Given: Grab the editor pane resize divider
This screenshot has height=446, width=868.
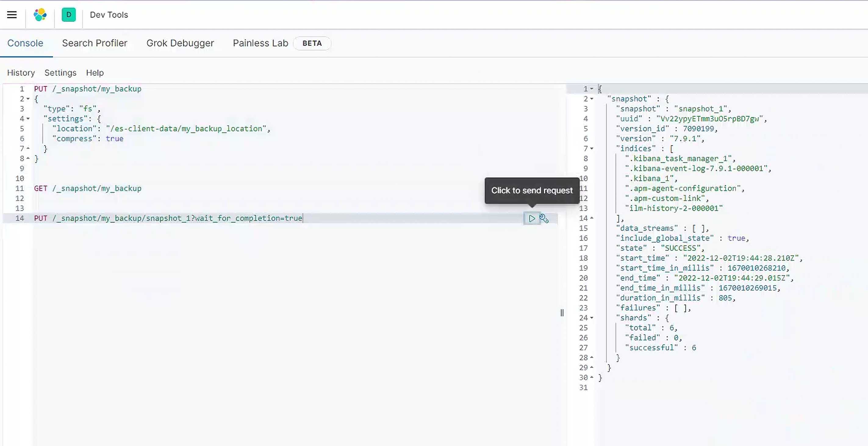Looking at the screenshot, I should pos(562,313).
